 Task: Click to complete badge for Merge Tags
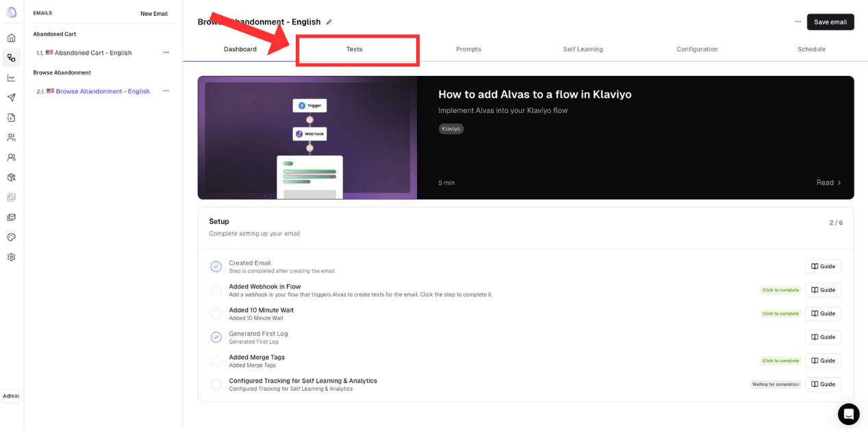coord(780,361)
